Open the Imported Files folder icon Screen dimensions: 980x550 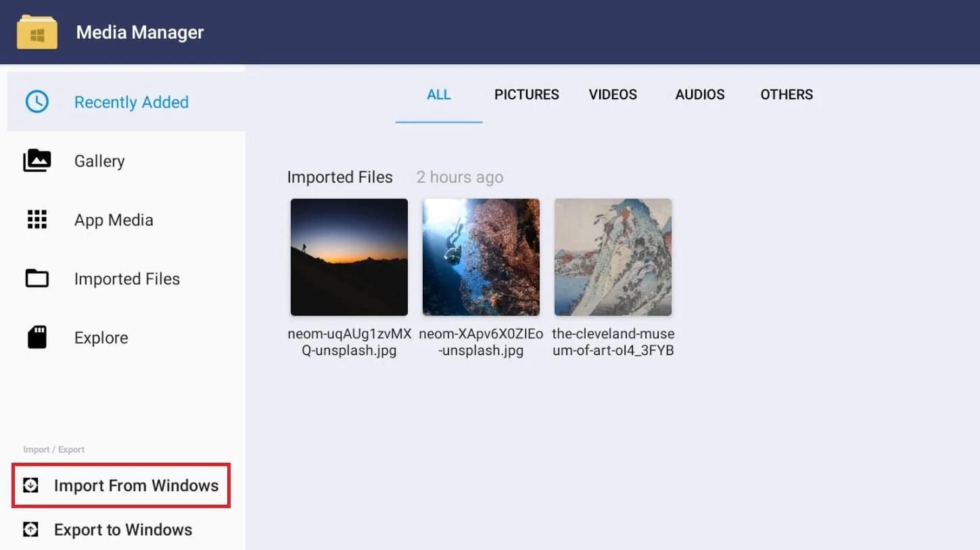point(37,278)
